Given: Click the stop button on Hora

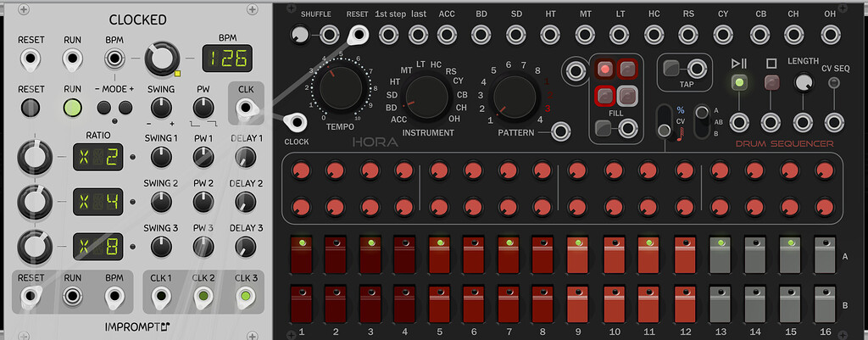Looking at the screenshot, I should [771, 83].
